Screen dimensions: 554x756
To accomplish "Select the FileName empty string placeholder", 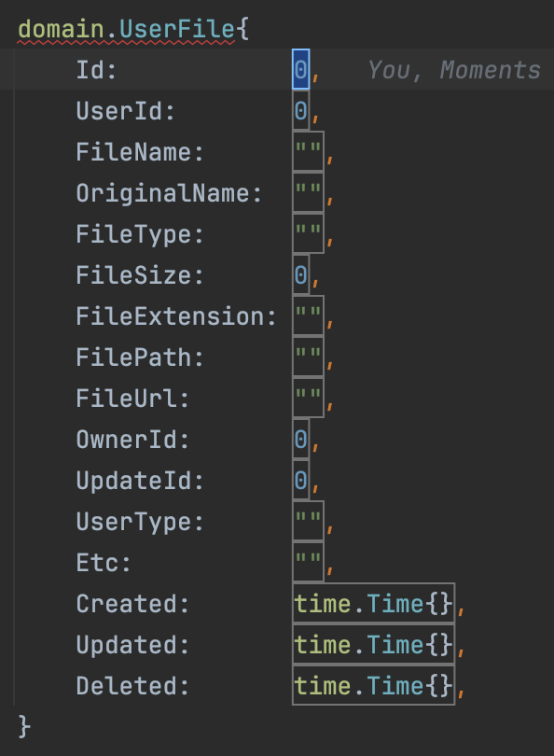I will tap(309, 151).
